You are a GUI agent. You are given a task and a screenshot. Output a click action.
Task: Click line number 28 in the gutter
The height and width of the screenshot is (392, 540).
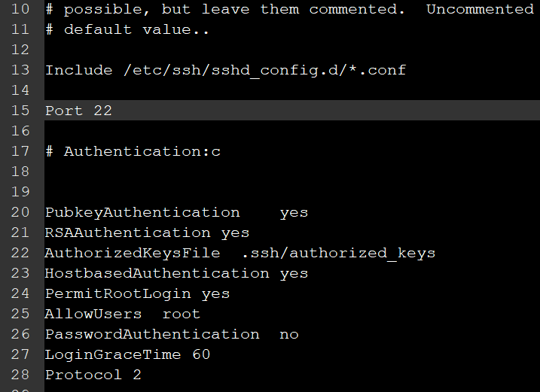(20, 375)
